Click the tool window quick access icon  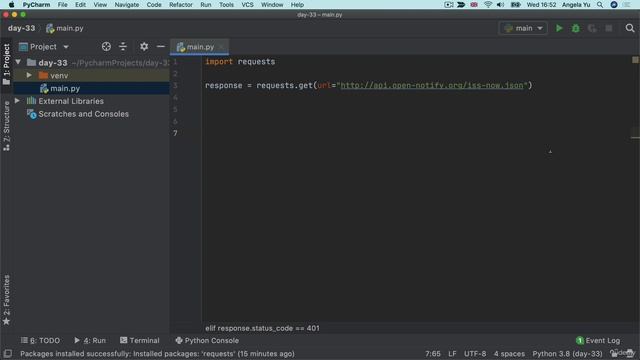point(7,353)
